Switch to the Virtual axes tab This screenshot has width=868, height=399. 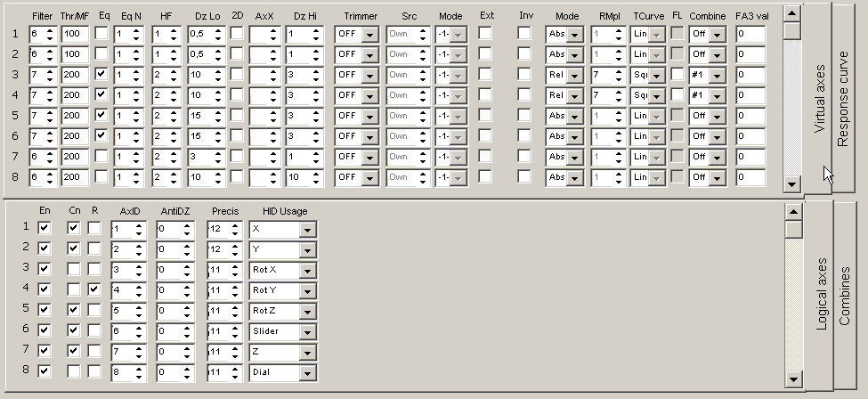818,100
